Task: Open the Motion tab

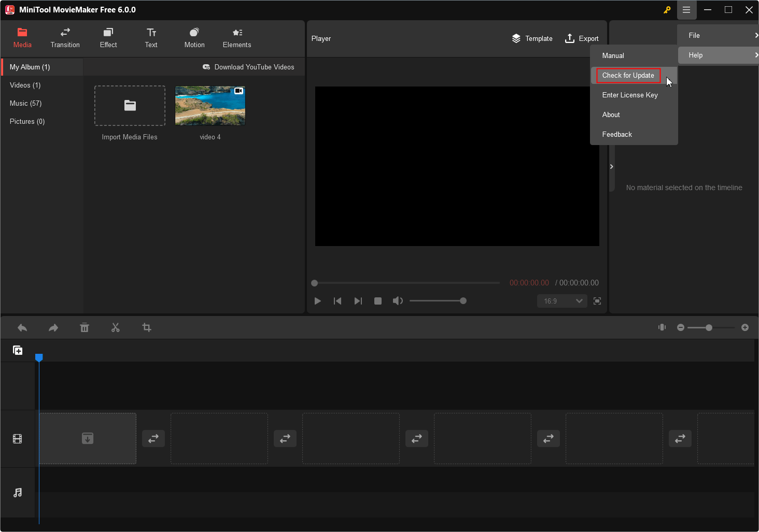Action: click(x=194, y=38)
